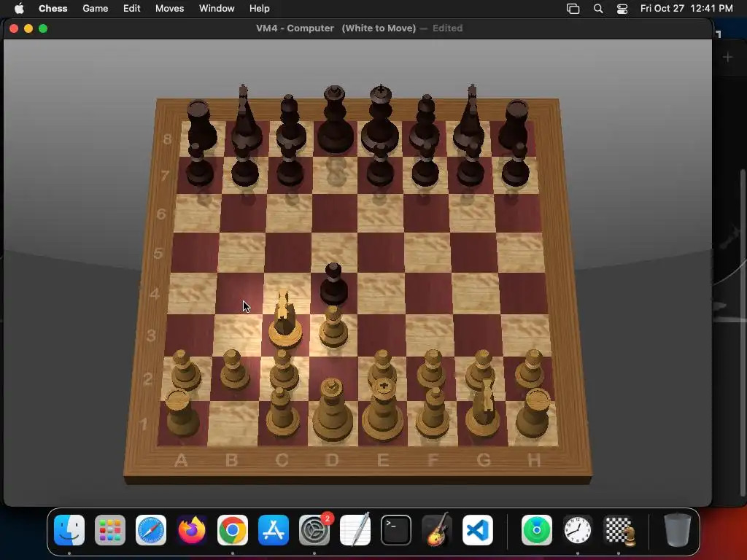Click the date and time clock
747x560 pixels.
(686, 8)
